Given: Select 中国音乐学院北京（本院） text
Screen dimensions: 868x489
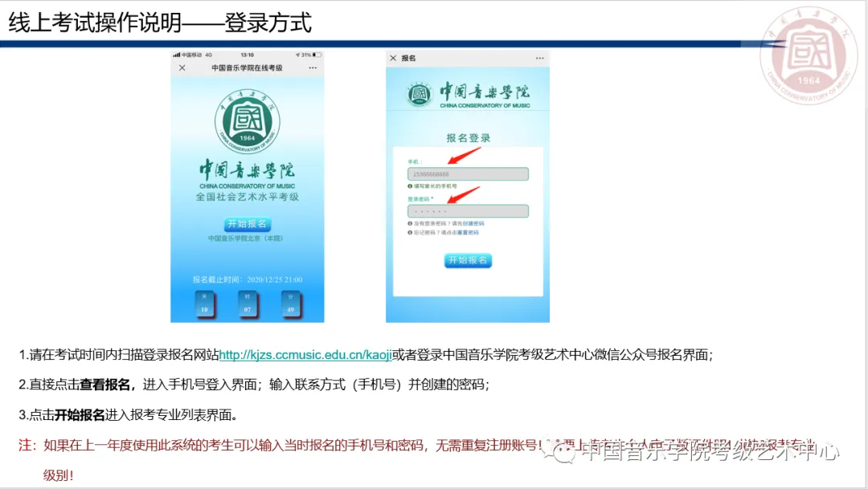Looking at the screenshot, I should 246,238.
